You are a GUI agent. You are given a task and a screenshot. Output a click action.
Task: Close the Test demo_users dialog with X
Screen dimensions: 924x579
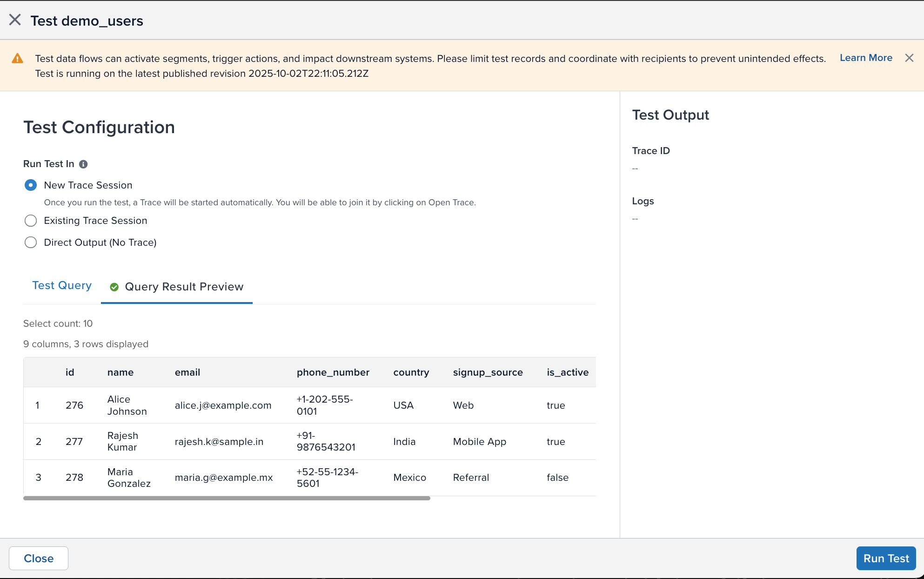(15, 20)
